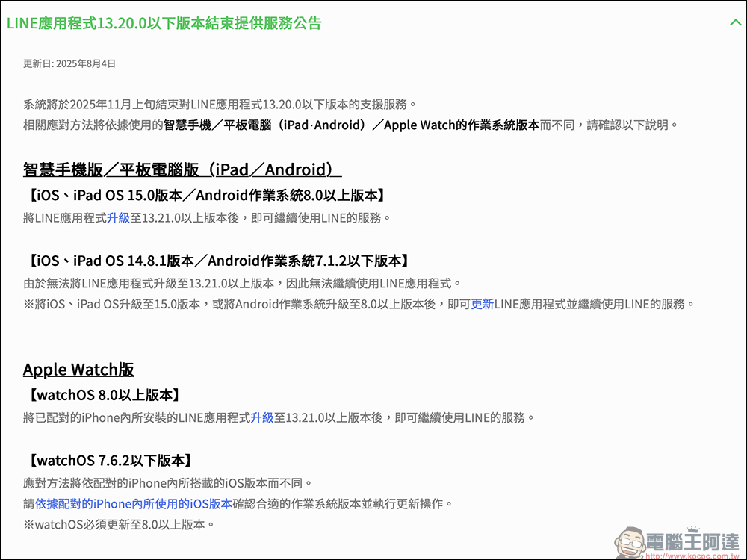Click the note ※watchOS必須更新至8.0以上版本

[x=119, y=525]
